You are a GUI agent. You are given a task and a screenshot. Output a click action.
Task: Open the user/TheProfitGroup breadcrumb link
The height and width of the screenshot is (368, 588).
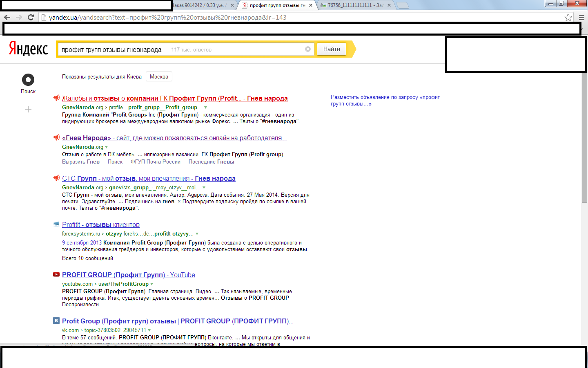point(123,284)
